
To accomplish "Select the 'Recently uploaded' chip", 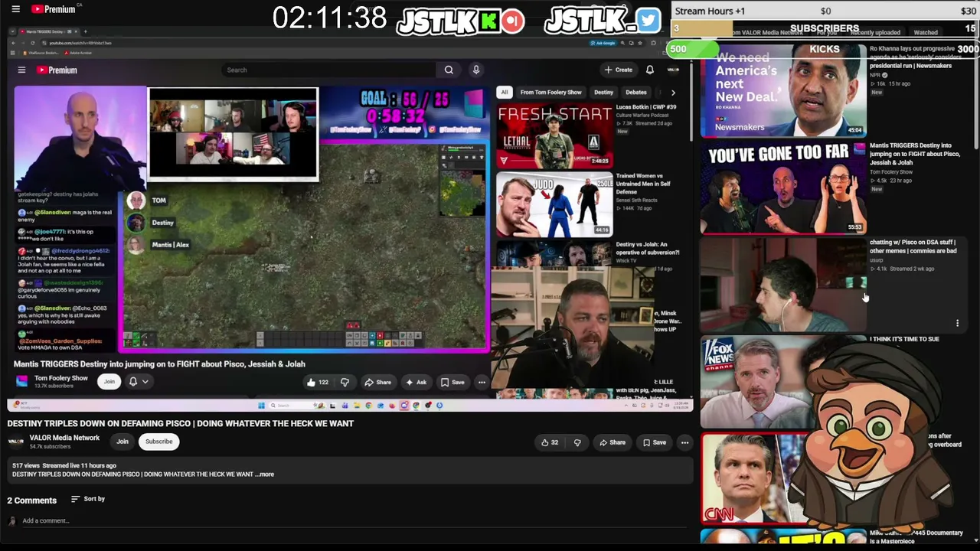I will (875, 33).
